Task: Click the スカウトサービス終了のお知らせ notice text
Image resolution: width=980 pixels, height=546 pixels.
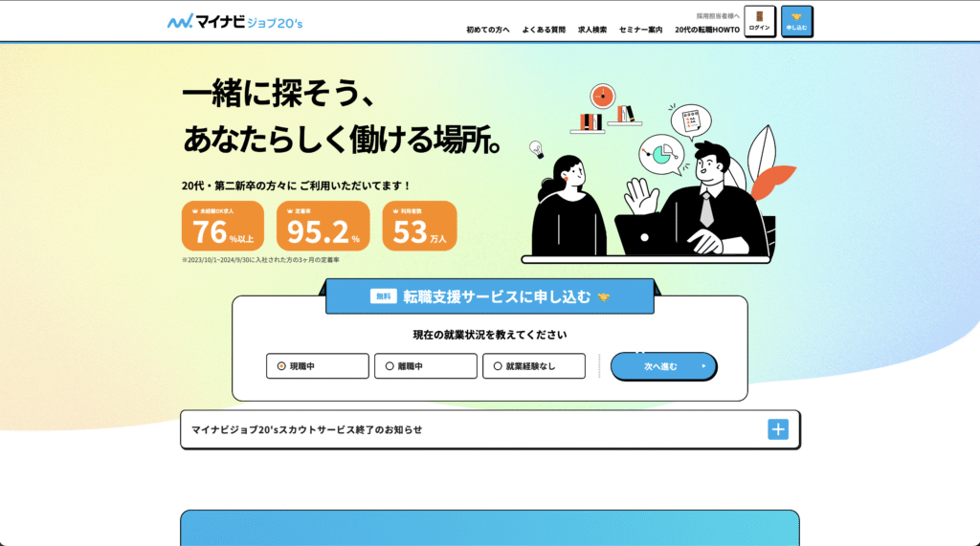Action: (307, 429)
